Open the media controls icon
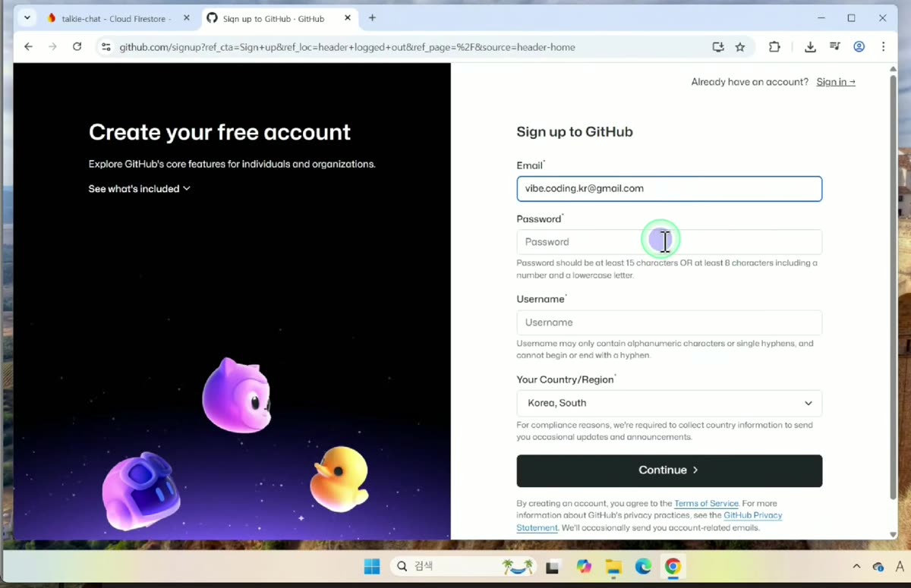Screen dimensions: 911x588 [x=835, y=47]
